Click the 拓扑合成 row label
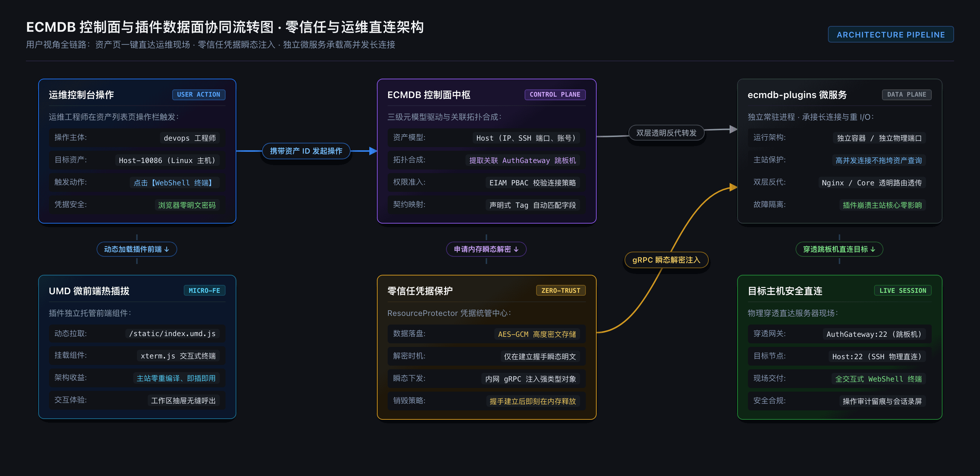Image resolution: width=980 pixels, height=476 pixels. tap(409, 159)
